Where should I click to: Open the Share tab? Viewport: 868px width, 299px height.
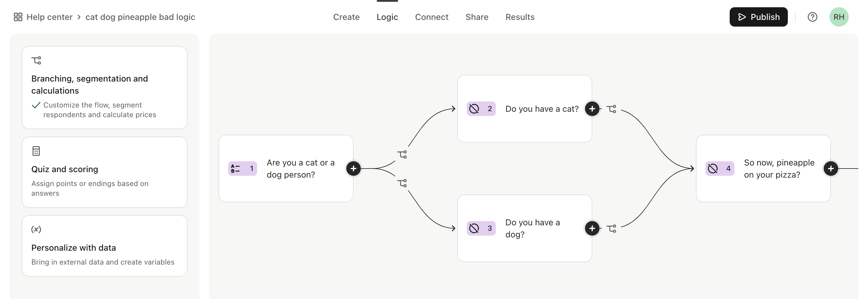[x=477, y=17]
